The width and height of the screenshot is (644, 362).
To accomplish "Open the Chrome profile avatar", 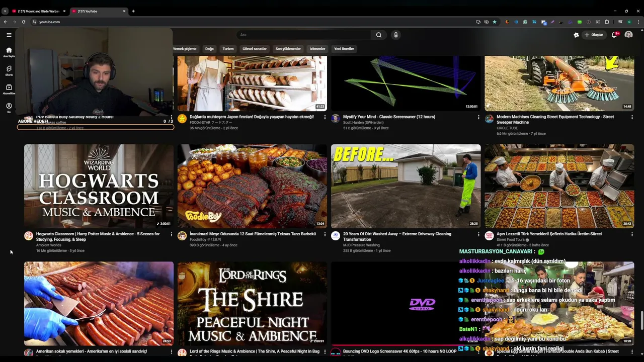I will pyautogui.click(x=629, y=22).
